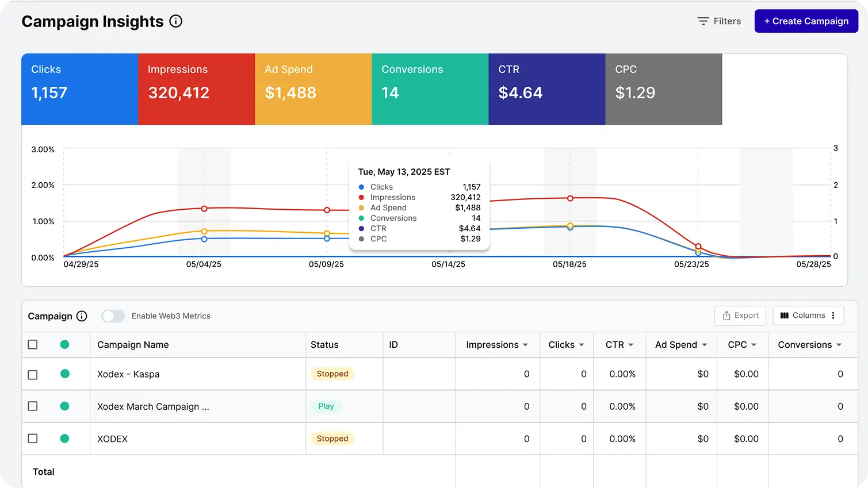Click the green status dot in table header

click(65, 344)
